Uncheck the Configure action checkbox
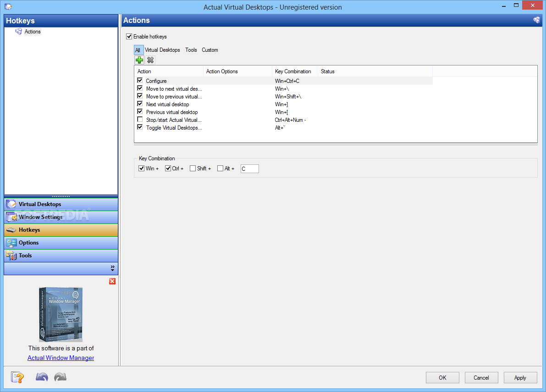The image size is (546, 392). [140, 81]
